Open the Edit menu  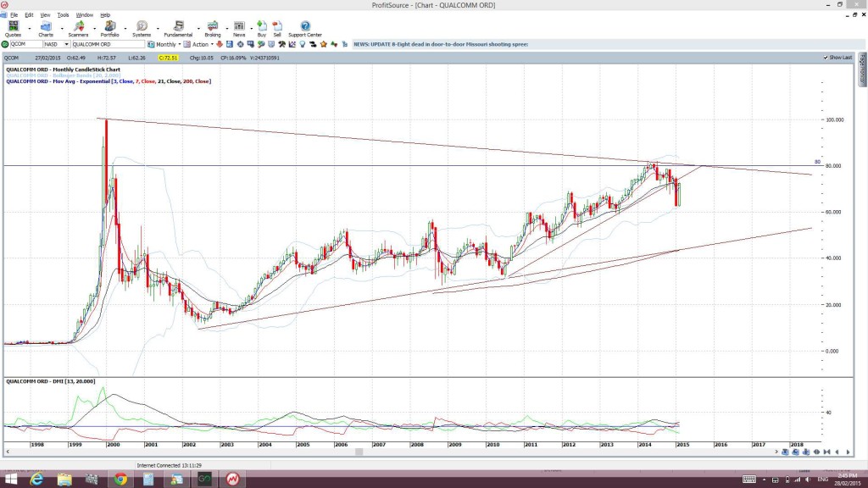point(29,15)
